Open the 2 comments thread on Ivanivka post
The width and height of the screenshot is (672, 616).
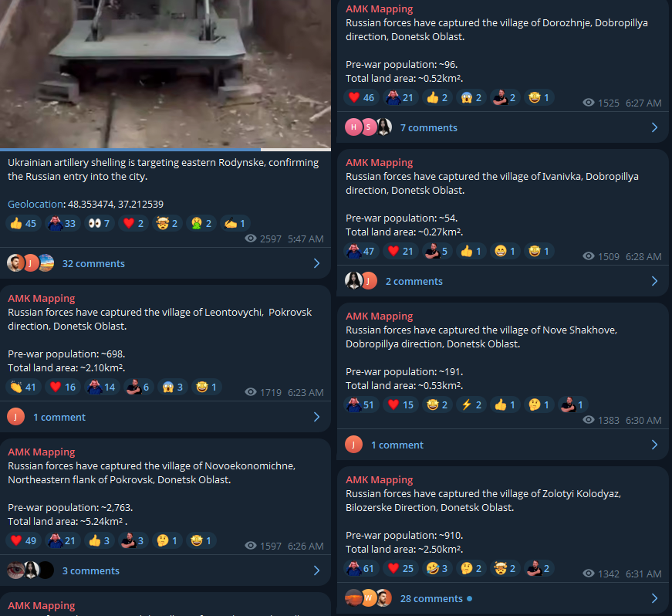click(x=502, y=281)
